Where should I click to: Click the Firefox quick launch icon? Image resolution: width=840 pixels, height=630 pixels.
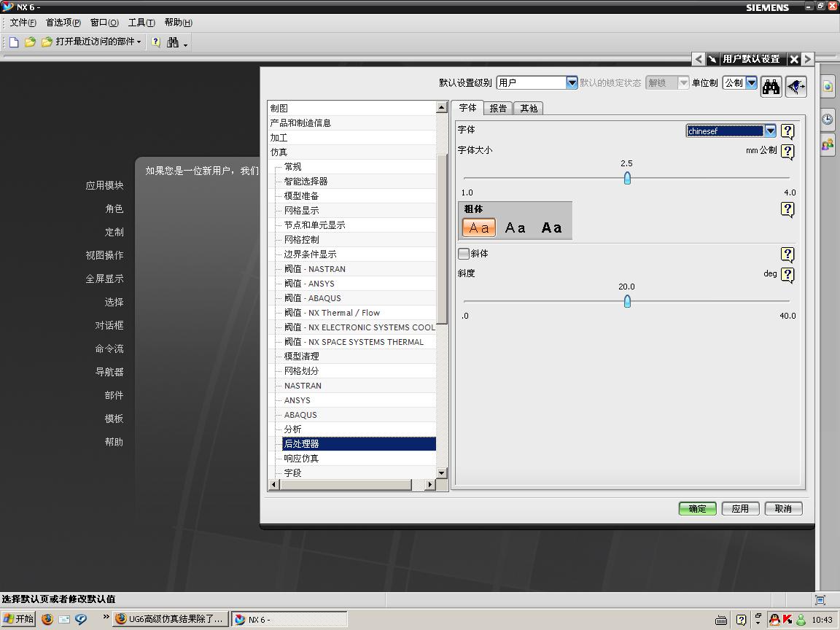[47, 619]
